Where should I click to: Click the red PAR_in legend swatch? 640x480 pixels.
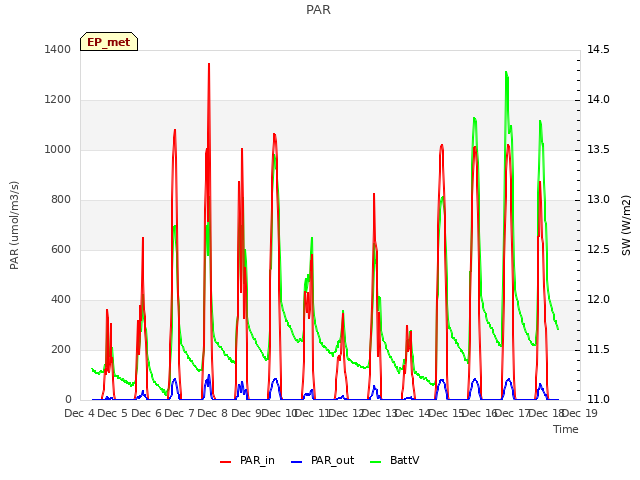[225, 462]
